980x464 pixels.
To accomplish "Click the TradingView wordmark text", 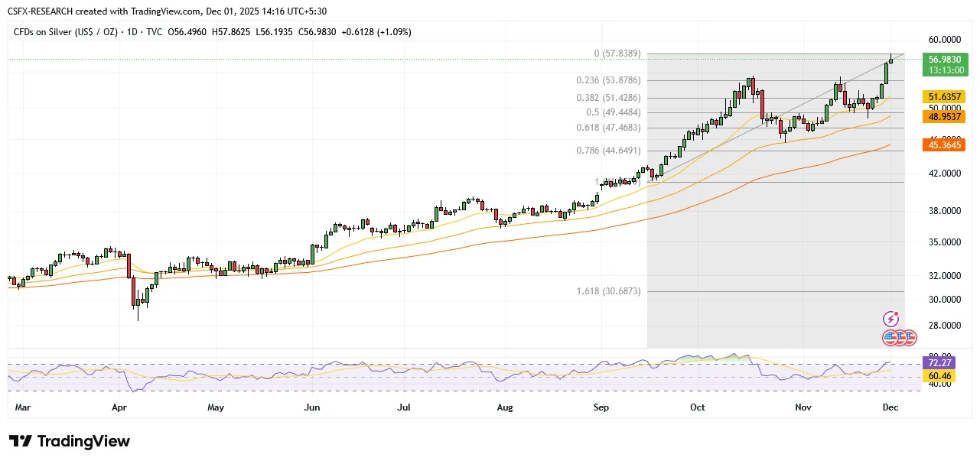I will point(83,442).
